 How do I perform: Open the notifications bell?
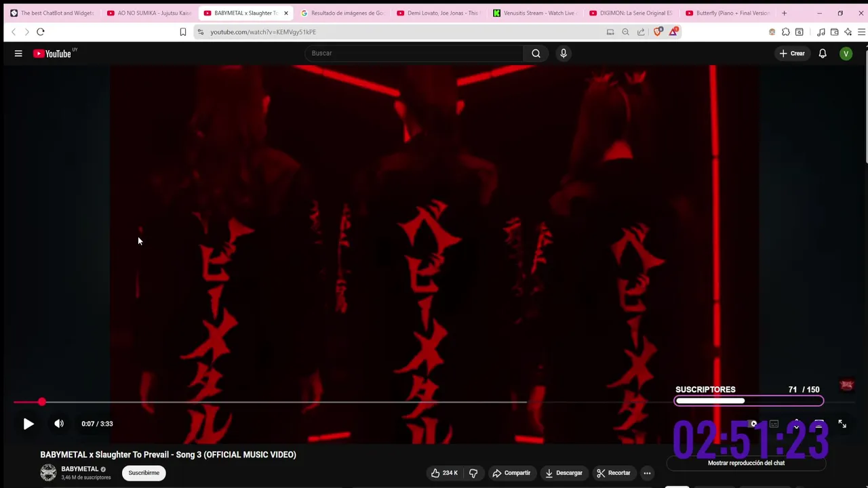(823, 54)
